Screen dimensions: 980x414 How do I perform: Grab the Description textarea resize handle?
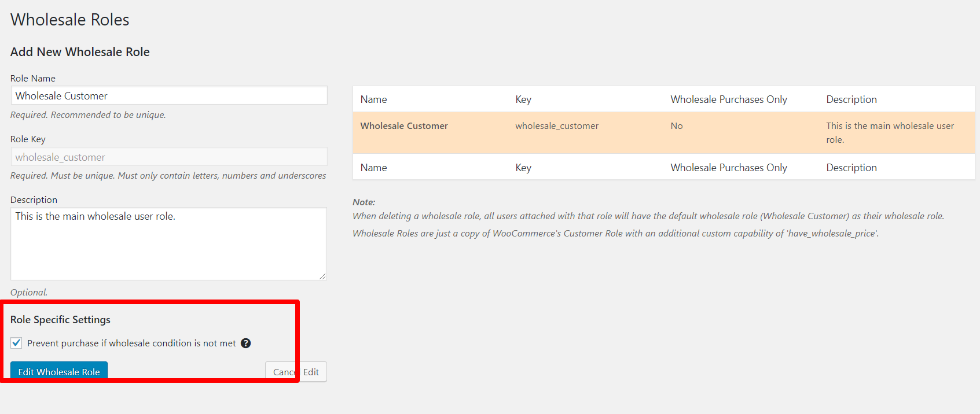322,276
